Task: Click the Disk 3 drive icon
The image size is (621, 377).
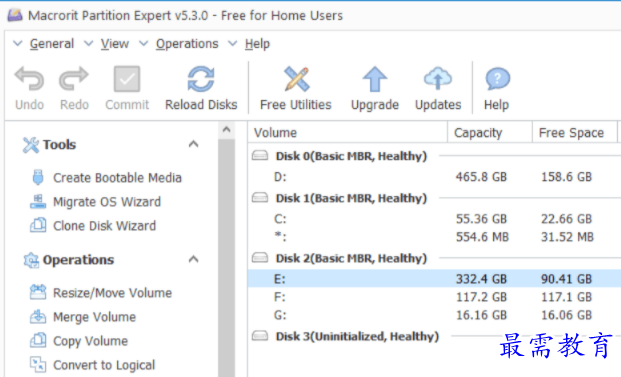Action: point(260,336)
